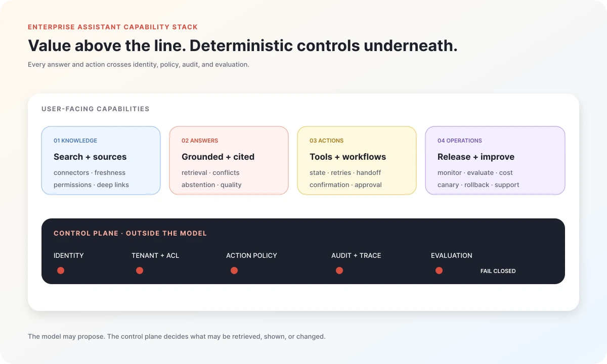This screenshot has height=364, width=607.
Task: Click the 'state · retries · handoff' text line
Action: pyautogui.click(x=345, y=172)
